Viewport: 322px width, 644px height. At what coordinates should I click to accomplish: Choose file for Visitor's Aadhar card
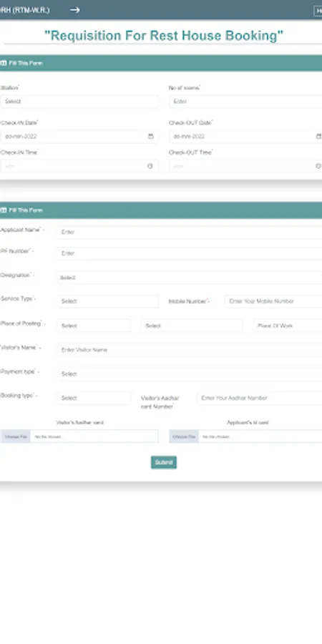click(x=16, y=436)
